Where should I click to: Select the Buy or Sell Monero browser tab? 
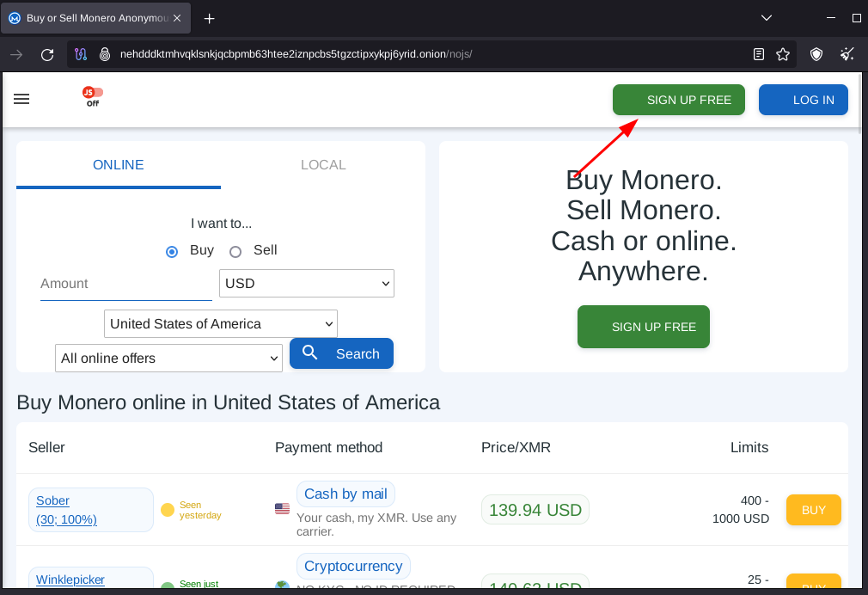[96, 18]
